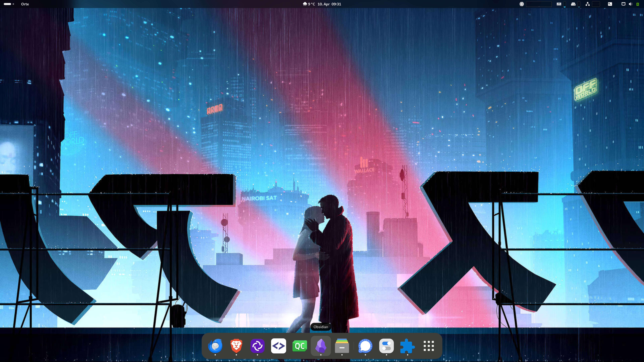
Task: Show all applications grid
Action: pos(429,346)
